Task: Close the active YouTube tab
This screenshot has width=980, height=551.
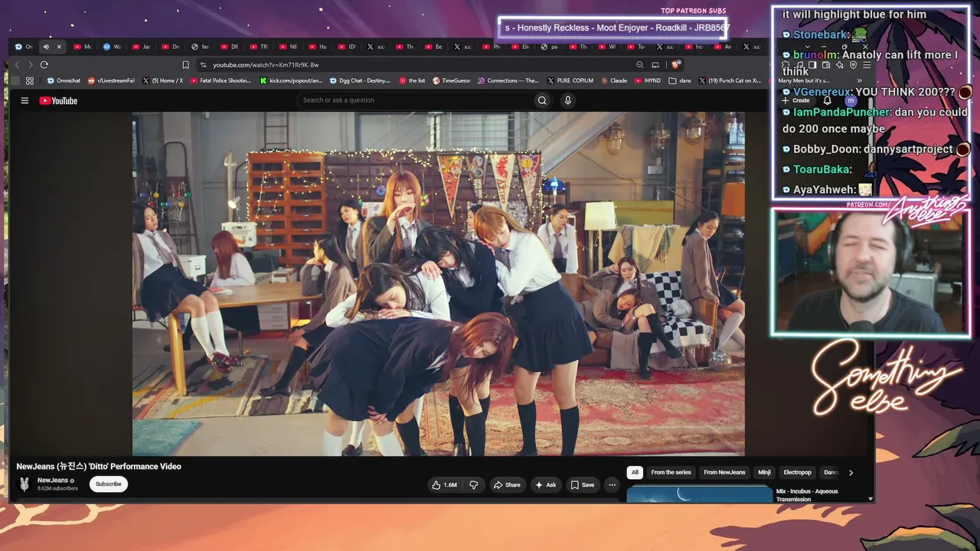Action: [59, 47]
